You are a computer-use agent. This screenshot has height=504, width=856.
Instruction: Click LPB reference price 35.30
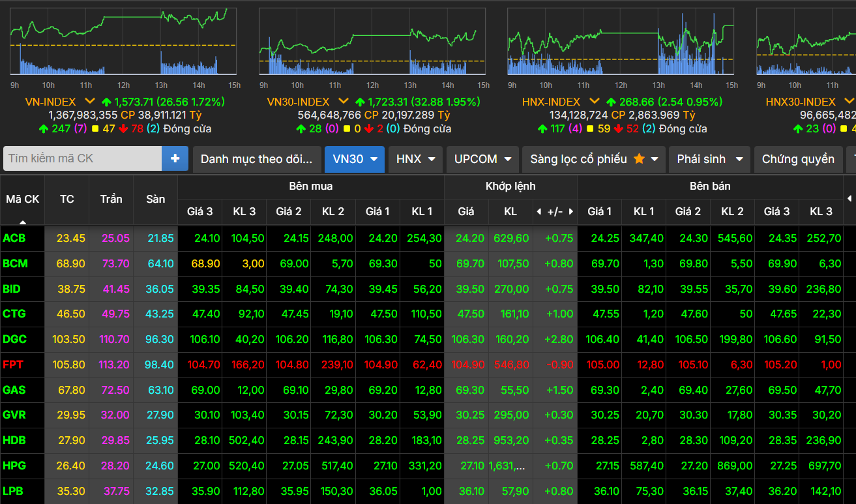coord(71,491)
